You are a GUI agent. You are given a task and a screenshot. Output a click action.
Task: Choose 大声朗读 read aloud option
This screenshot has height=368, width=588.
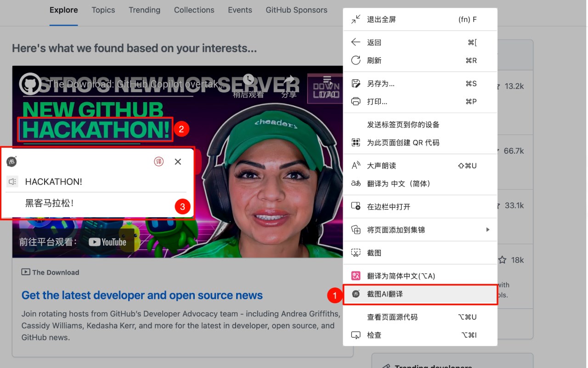pos(420,166)
